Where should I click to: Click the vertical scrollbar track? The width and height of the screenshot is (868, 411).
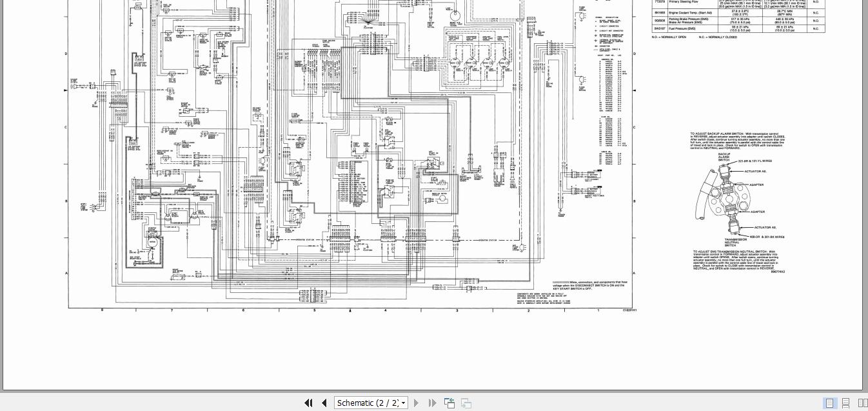[x=865, y=194]
